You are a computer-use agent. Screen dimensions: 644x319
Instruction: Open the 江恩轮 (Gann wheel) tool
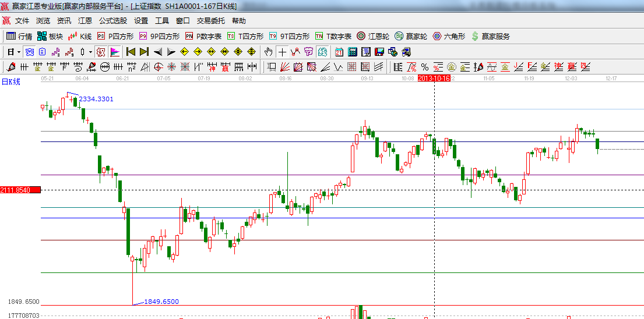click(372, 36)
